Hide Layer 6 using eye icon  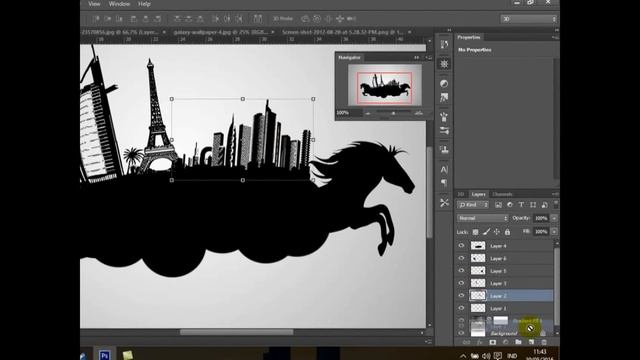(x=461, y=258)
